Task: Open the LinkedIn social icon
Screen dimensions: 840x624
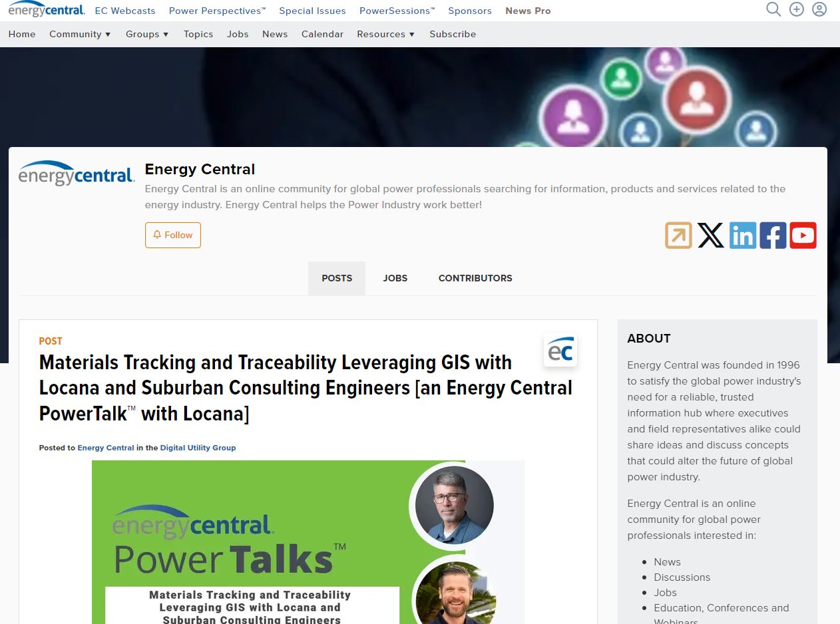Action: 742,235
